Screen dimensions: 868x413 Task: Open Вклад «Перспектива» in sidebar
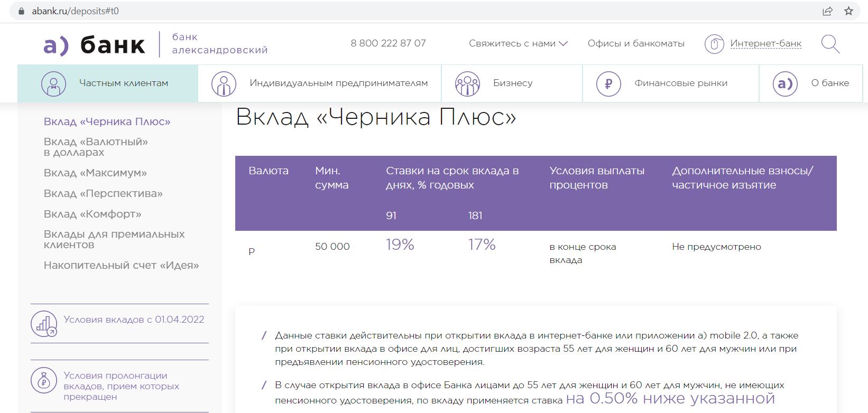[x=103, y=193]
